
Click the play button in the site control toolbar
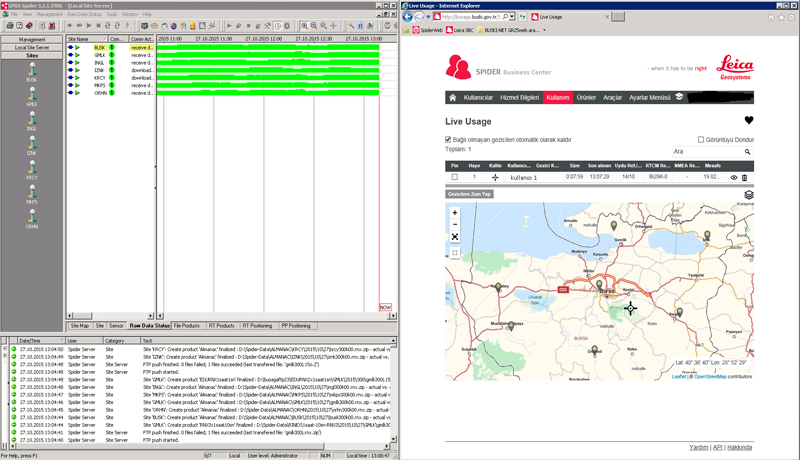point(89,25)
